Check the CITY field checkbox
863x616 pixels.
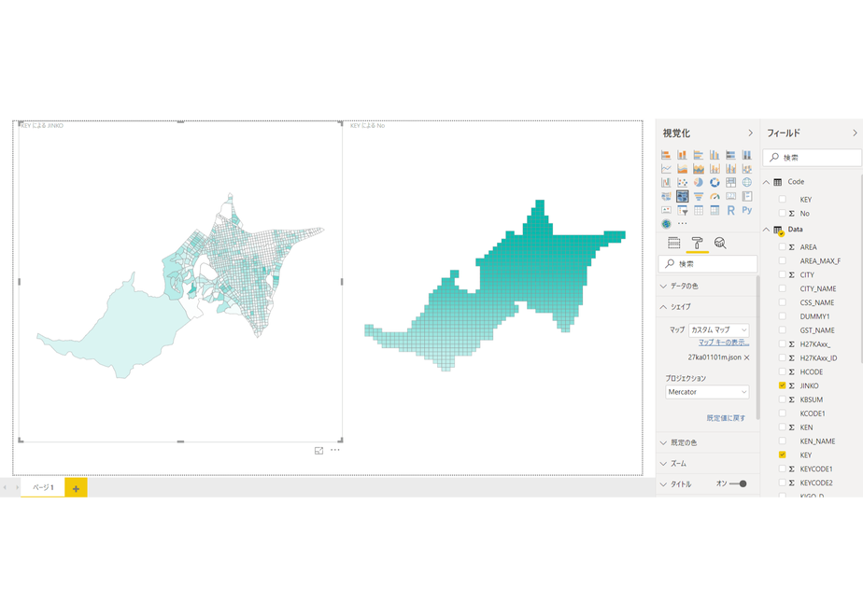click(x=782, y=274)
